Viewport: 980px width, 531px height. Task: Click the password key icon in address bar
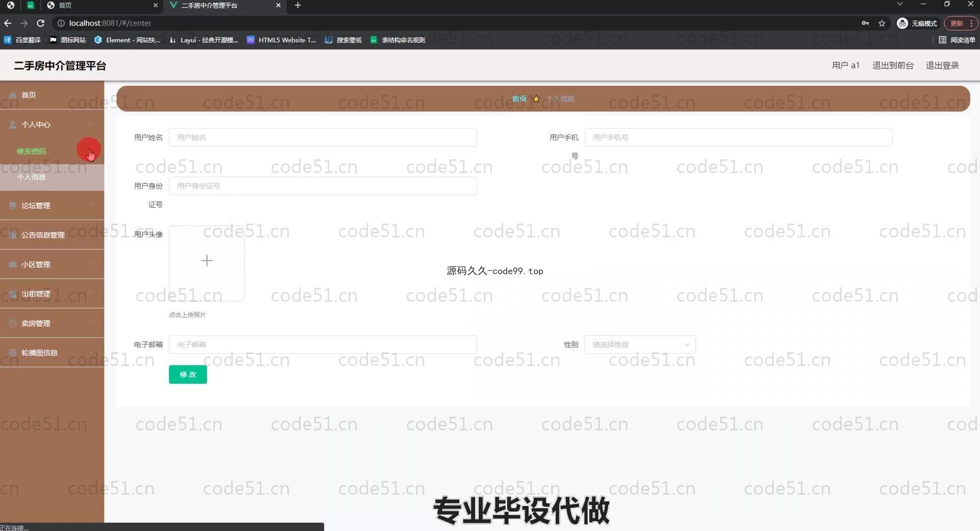[865, 23]
